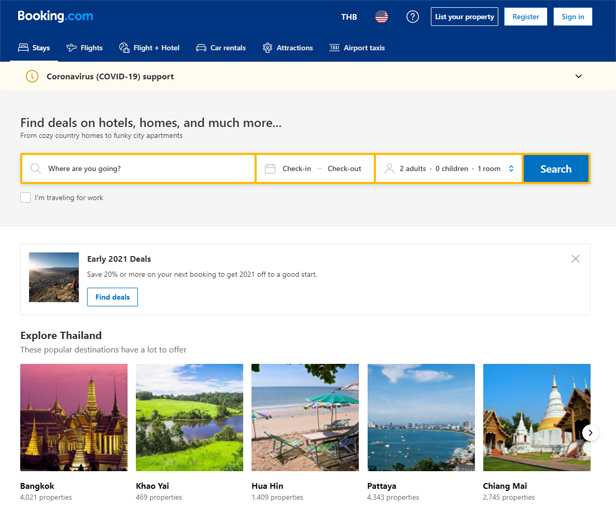The width and height of the screenshot is (616, 509).
Task: Go to the Attractions tab
Action: pyautogui.click(x=288, y=48)
